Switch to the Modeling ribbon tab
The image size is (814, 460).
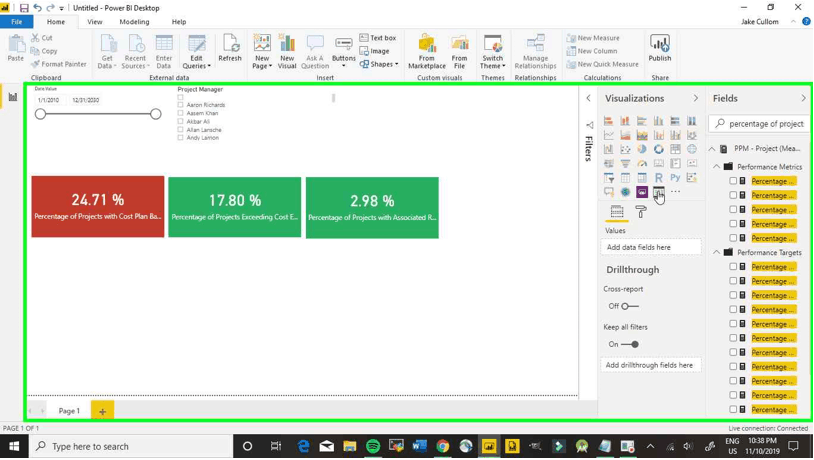pyautogui.click(x=134, y=21)
